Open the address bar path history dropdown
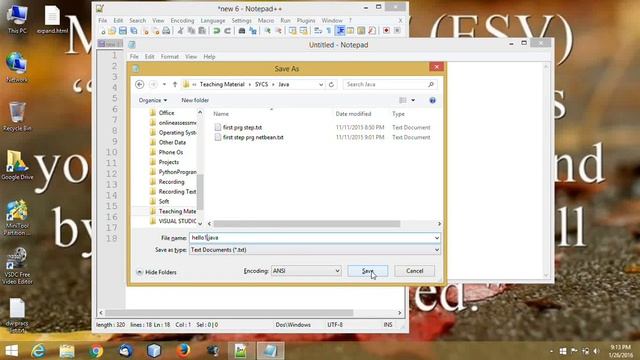This screenshot has height=360, width=640. 321,84
